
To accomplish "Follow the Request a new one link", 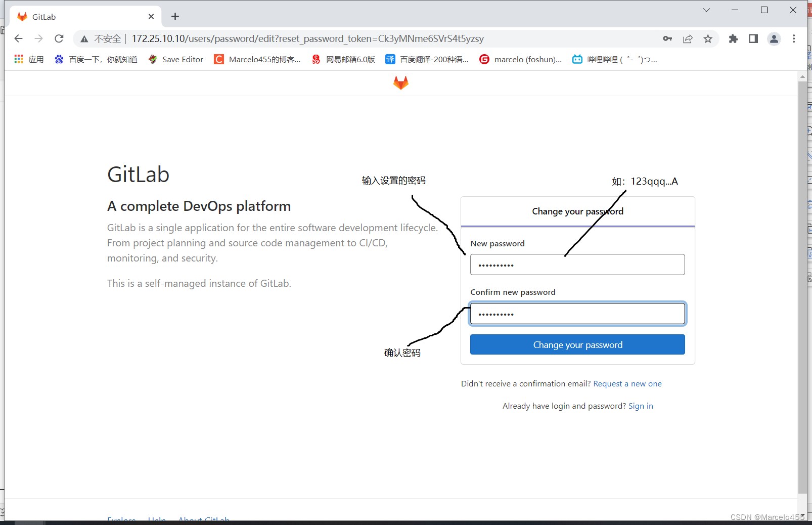I will click(627, 384).
